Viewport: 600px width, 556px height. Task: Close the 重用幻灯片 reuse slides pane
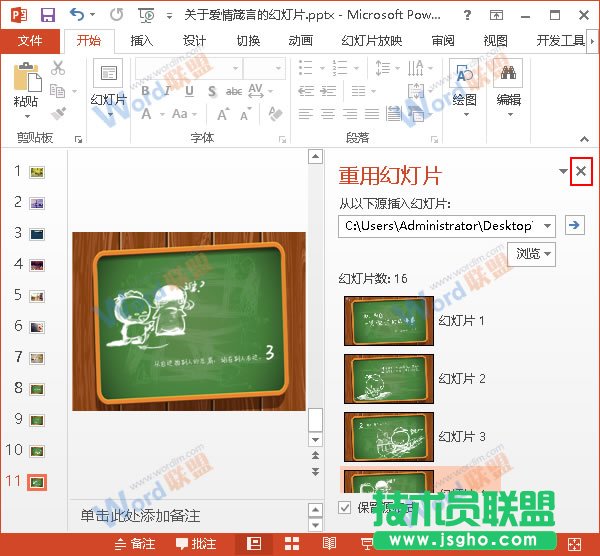point(581,172)
